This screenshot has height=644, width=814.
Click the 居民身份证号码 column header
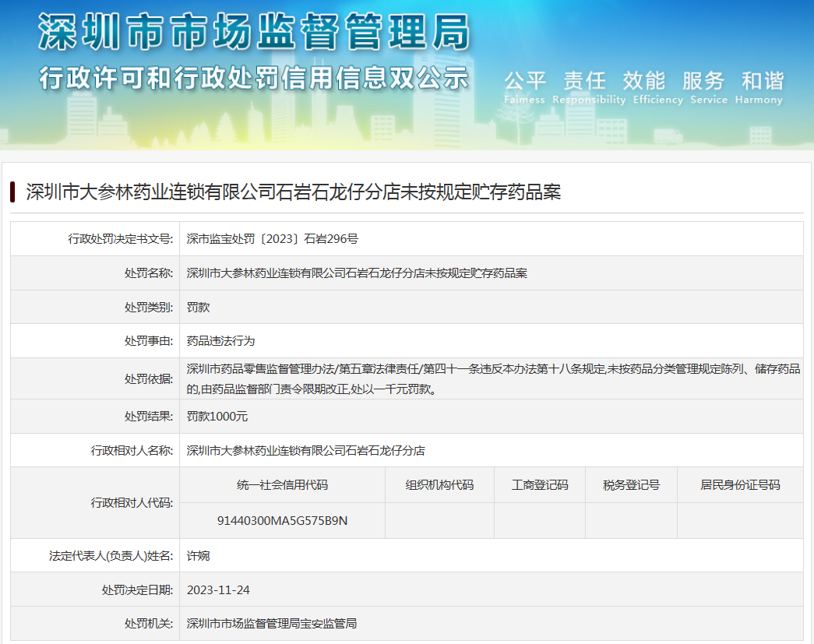[739, 485]
